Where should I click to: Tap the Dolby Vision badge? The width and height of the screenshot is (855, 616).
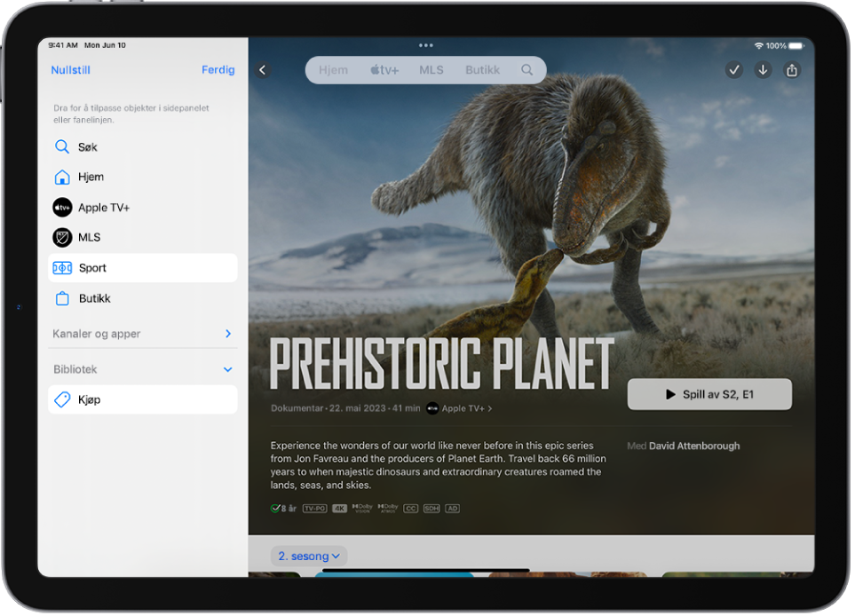pyautogui.click(x=362, y=509)
